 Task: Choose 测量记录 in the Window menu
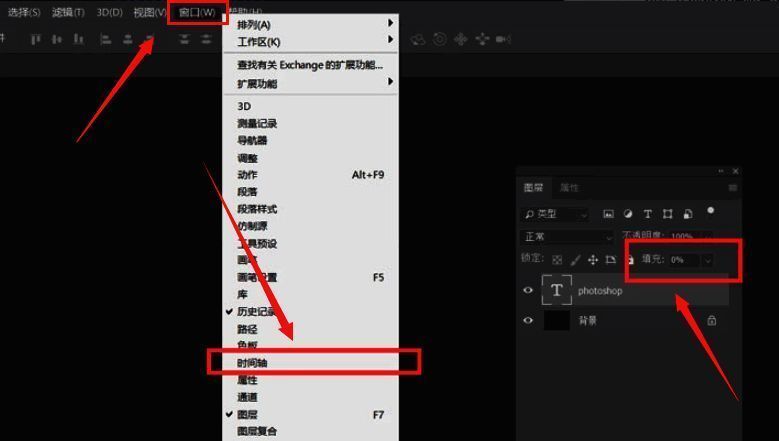[310, 124]
